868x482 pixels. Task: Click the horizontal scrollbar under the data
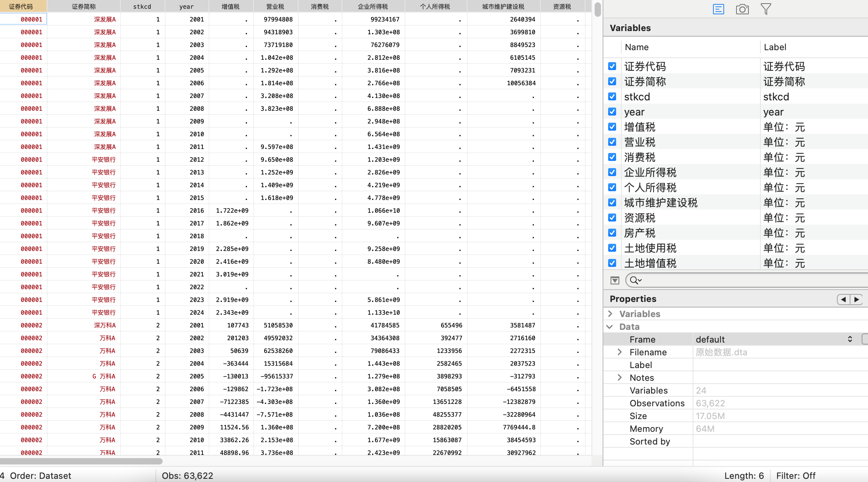pyautogui.click(x=82, y=461)
